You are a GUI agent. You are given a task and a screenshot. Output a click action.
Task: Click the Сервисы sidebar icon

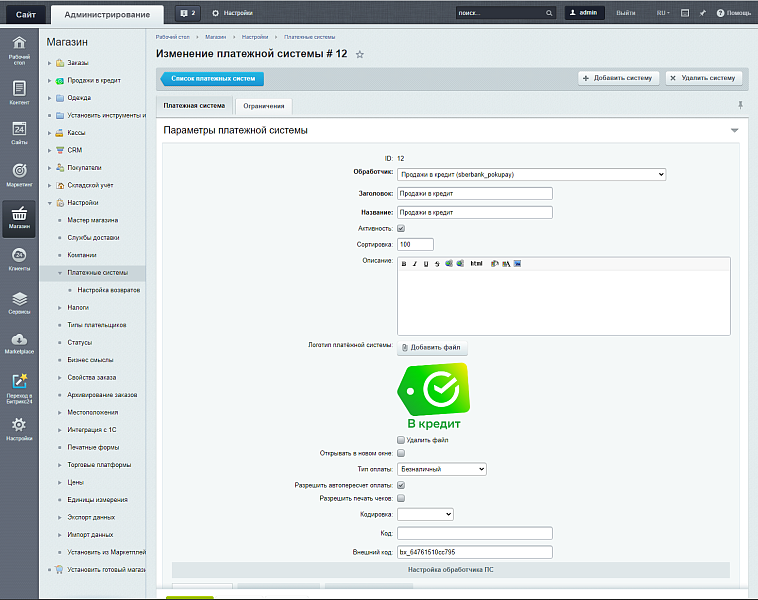point(19,302)
